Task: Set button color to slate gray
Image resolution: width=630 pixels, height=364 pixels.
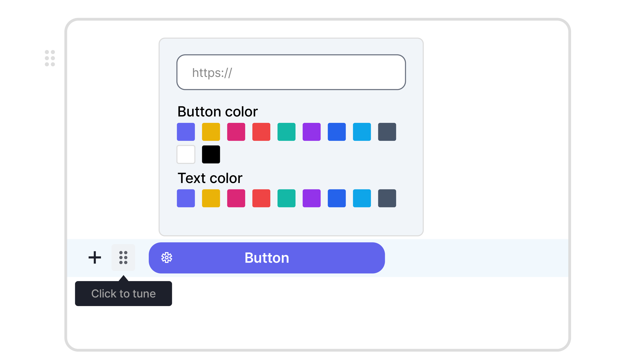Action: click(x=387, y=132)
